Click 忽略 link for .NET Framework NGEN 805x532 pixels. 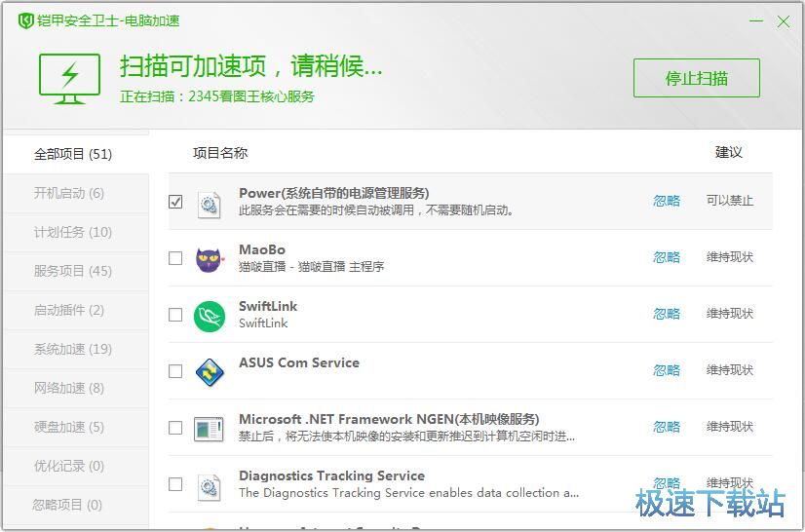pyautogui.click(x=667, y=427)
